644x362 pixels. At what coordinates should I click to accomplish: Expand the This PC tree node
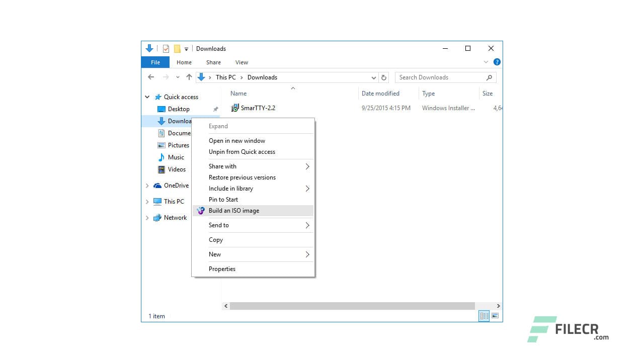(x=147, y=201)
